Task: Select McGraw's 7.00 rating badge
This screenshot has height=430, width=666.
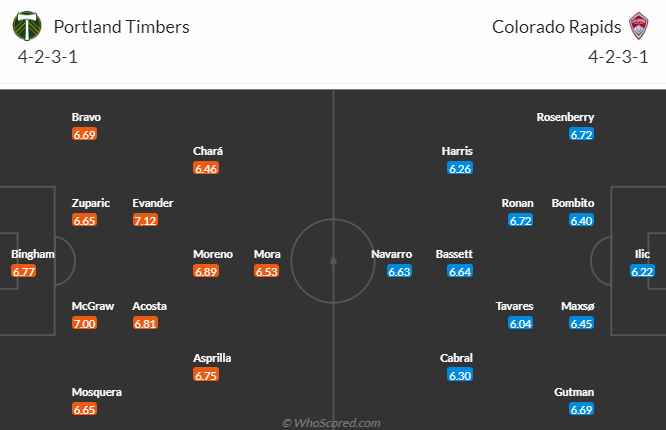Action: point(84,323)
